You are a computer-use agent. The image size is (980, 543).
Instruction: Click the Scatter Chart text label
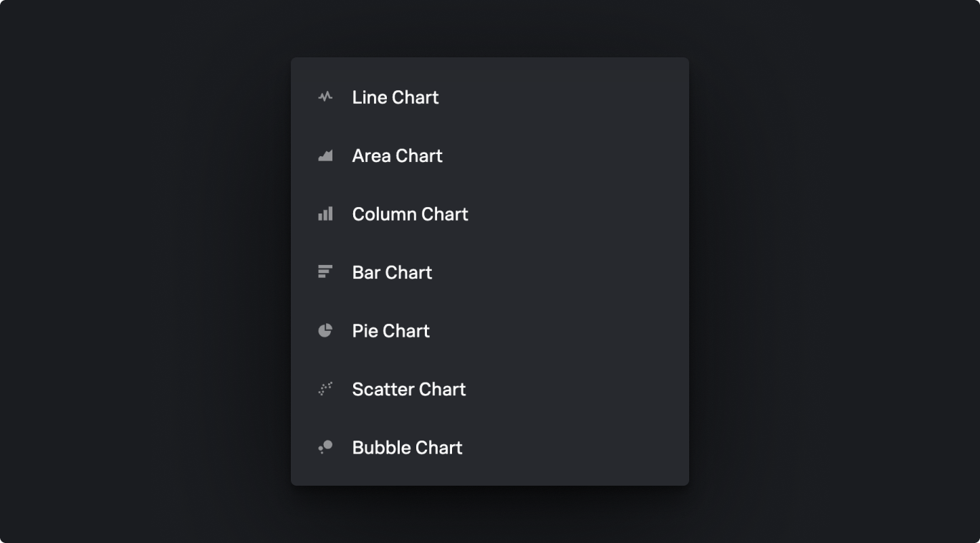click(x=408, y=389)
